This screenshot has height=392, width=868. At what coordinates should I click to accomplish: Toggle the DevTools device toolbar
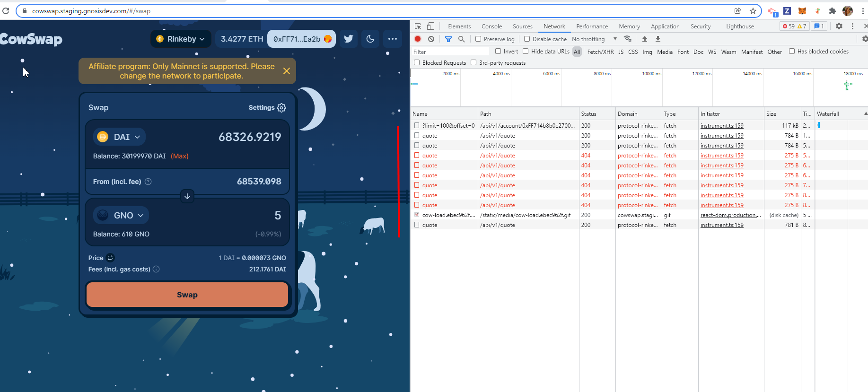[x=430, y=26]
